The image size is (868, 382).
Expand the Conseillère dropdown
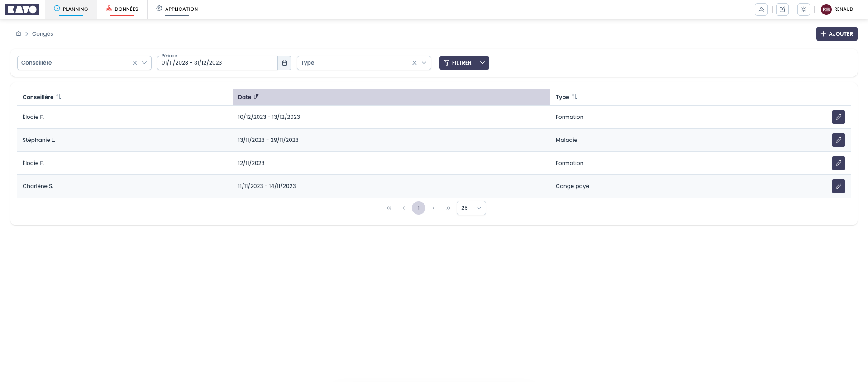(x=144, y=63)
